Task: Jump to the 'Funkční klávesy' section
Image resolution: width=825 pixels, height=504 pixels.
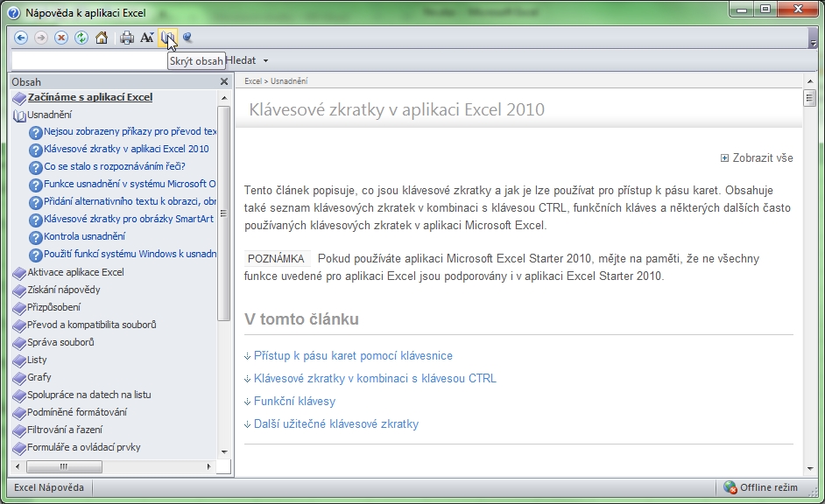Action: pyautogui.click(x=294, y=402)
